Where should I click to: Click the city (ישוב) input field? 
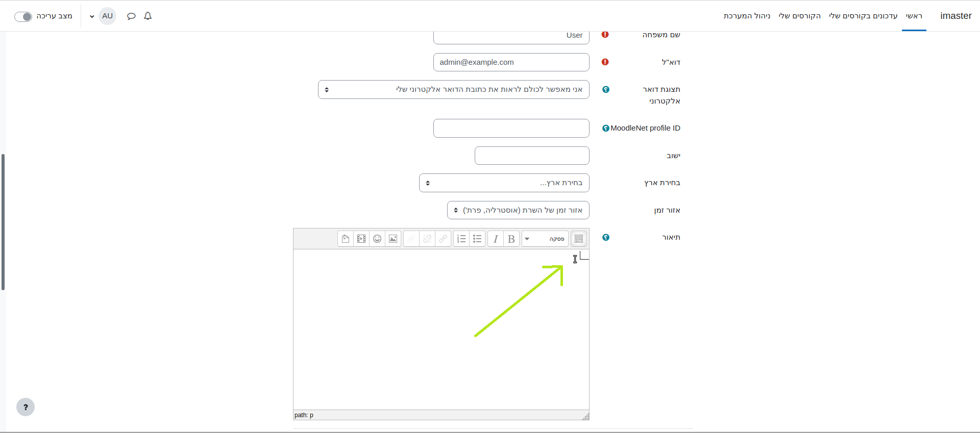click(x=532, y=156)
